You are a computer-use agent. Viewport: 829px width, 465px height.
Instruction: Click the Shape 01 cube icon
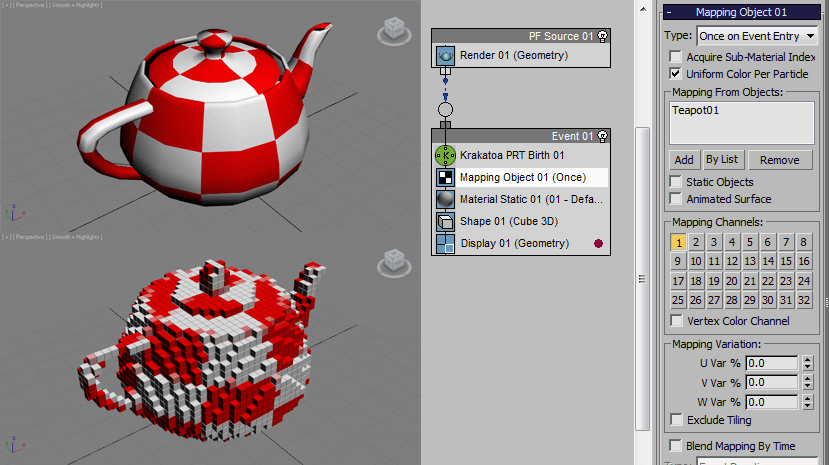pyautogui.click(x=445, y=222)
